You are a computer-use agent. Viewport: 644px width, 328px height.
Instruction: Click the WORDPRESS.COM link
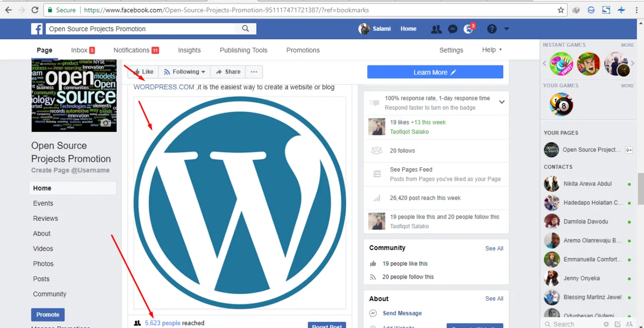pos(164,87)
